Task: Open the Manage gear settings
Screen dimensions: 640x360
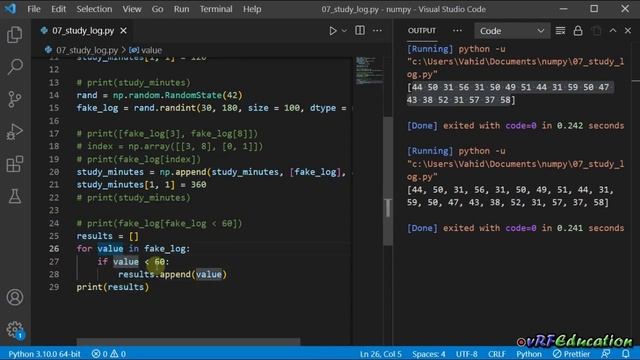Action: [15, 329]
